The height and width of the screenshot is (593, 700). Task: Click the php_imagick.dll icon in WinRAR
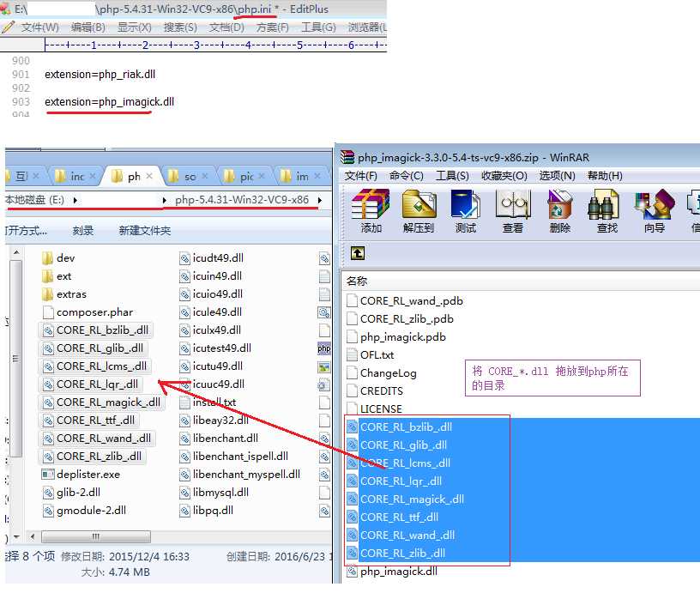[x=353, y=572]
